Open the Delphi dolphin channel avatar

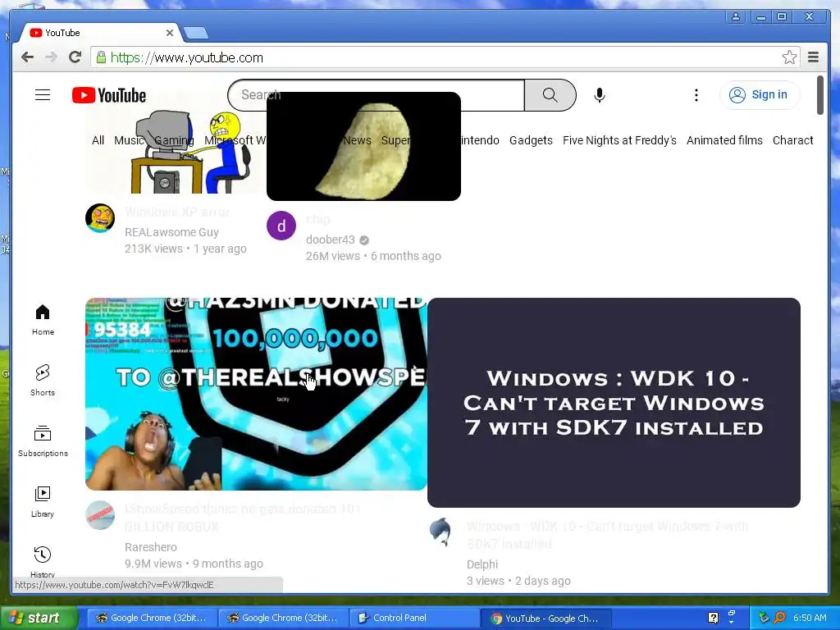pos(442,532)
